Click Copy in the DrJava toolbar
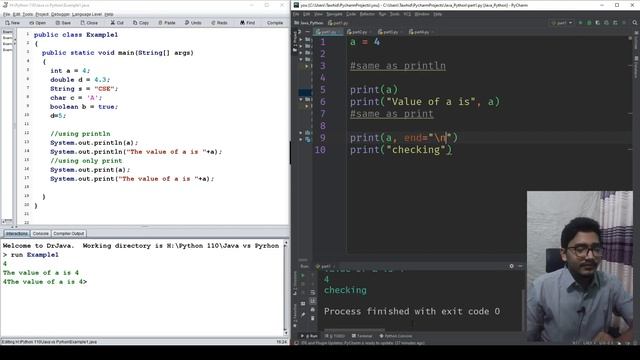Image resolution: width=640 pixels, height=360 pixels. 141,23
